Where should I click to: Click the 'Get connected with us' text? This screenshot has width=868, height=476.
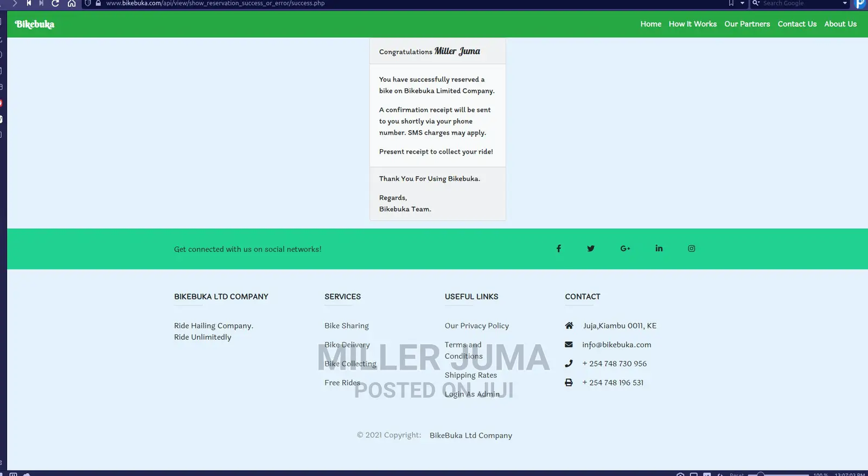(x=248, y=249)
